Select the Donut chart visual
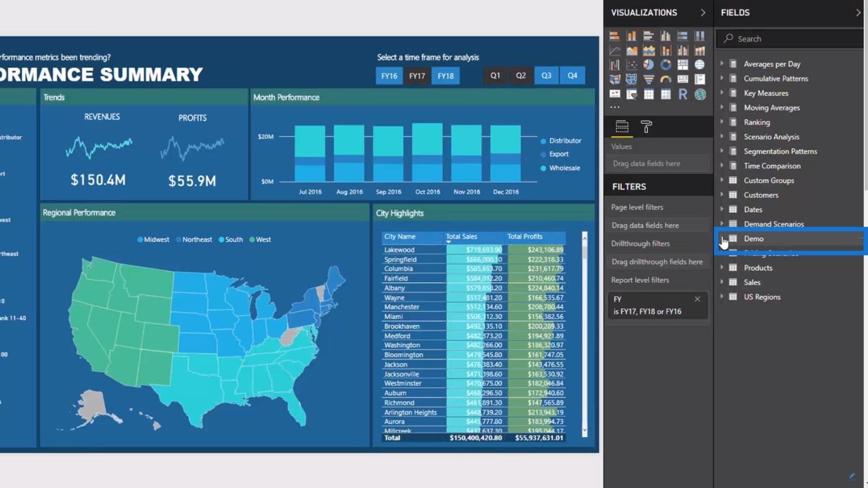This screenshot has height=488, width=868. point(665,65)
